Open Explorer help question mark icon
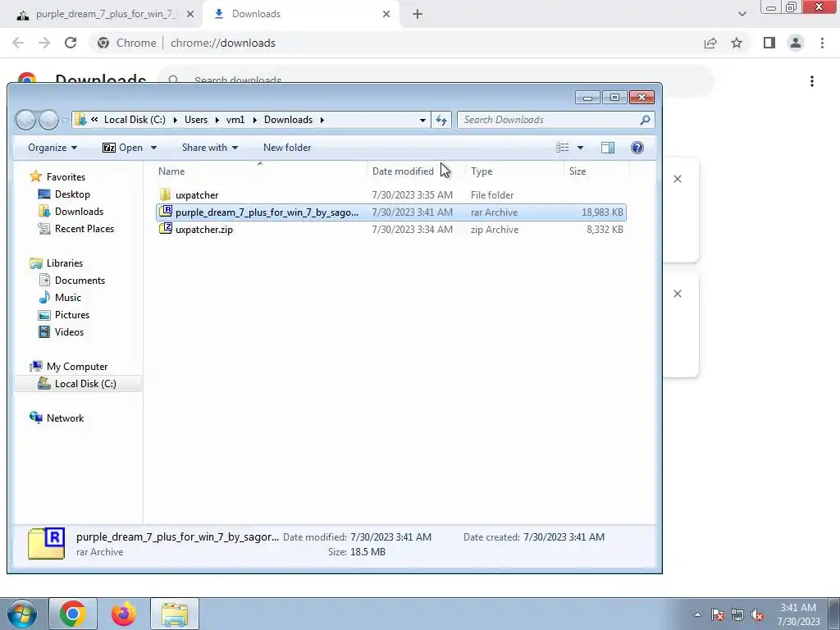The width and height of the screenshot is (840, 630). pos(637,148)
